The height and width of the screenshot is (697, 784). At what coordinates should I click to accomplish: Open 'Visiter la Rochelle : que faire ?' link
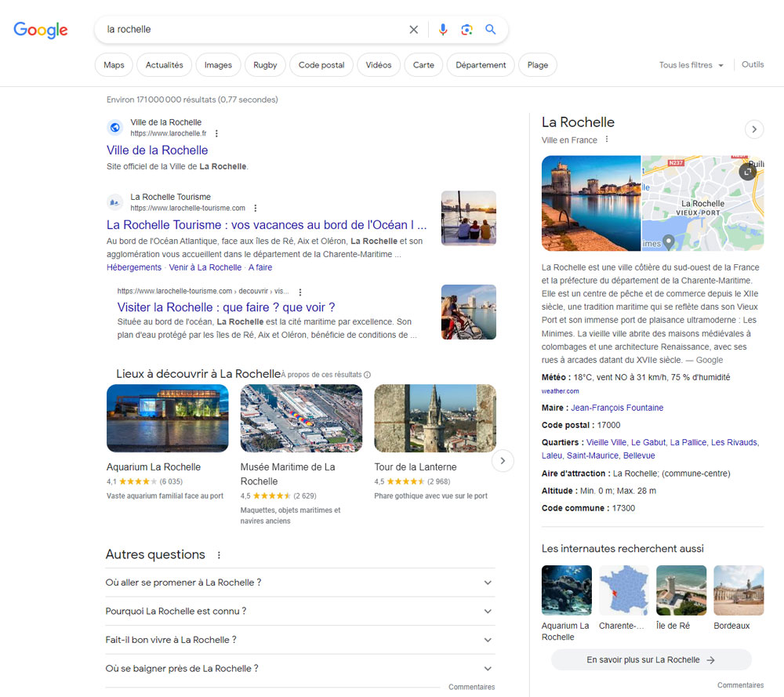point(226,307)
